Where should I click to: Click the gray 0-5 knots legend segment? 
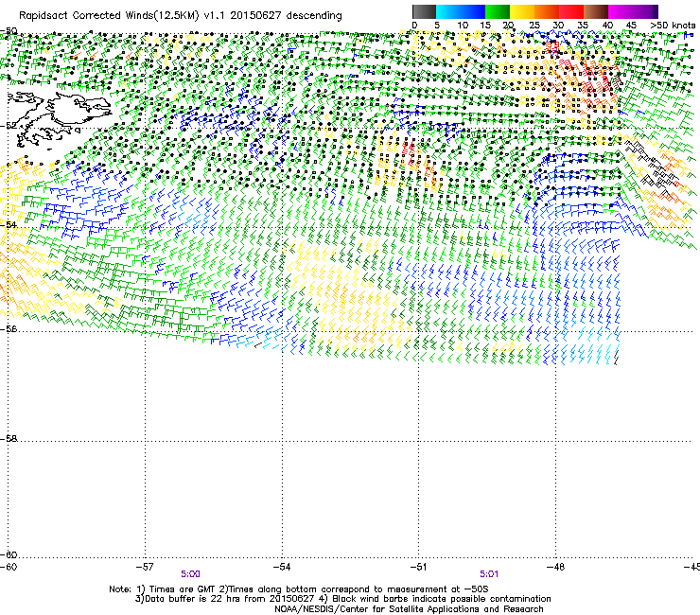click(424, 11)
